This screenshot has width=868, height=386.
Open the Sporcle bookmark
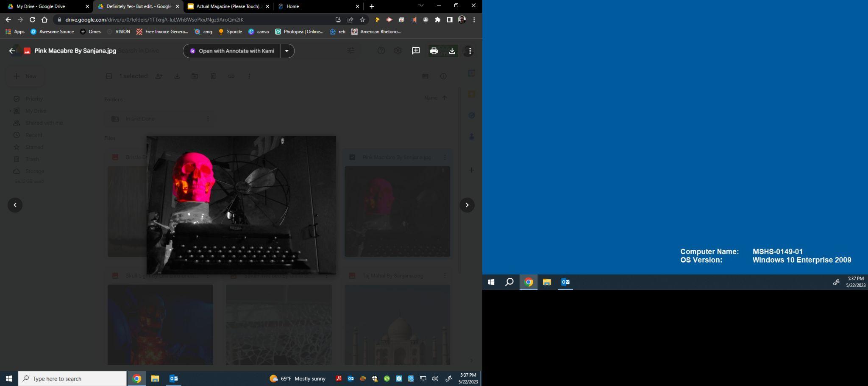click(230, 31)
